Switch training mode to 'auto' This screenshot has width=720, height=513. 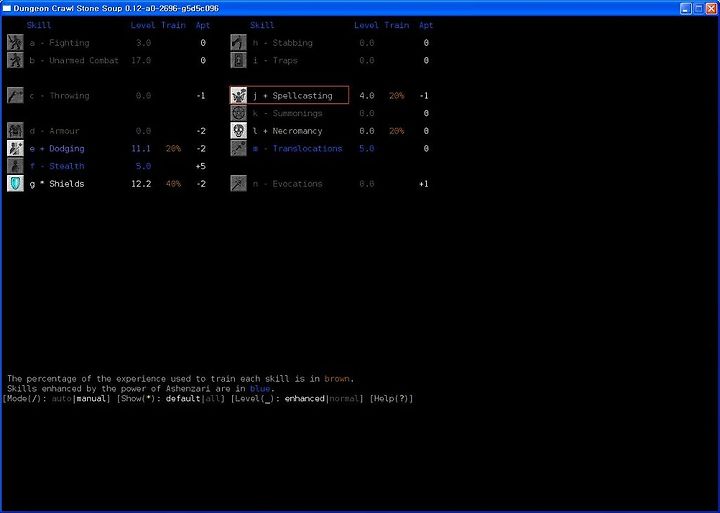[x=61, y=398]
